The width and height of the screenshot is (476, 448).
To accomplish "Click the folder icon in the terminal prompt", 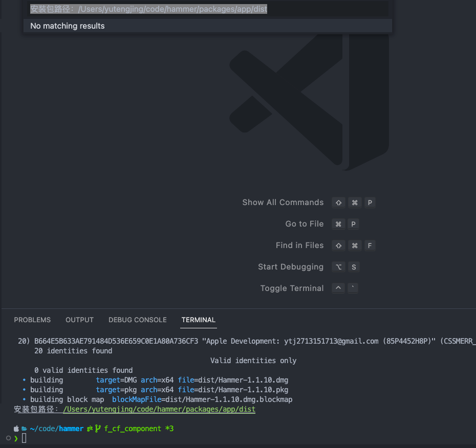I will 24,429.
